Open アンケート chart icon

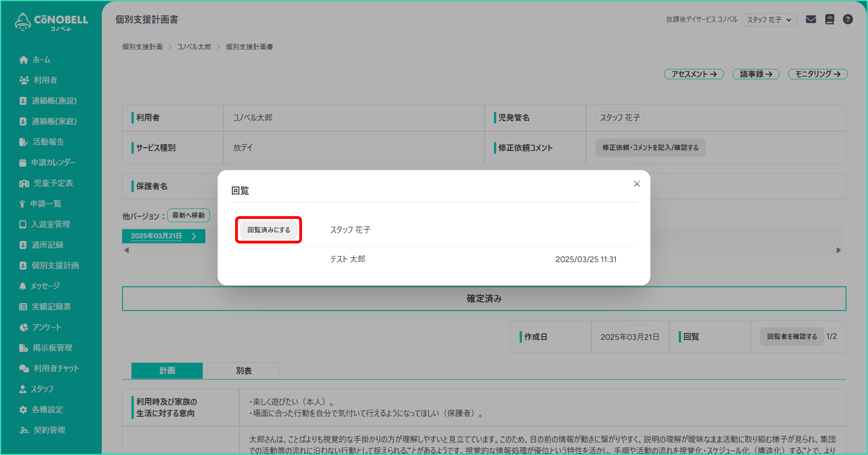(x=24, y=327)
